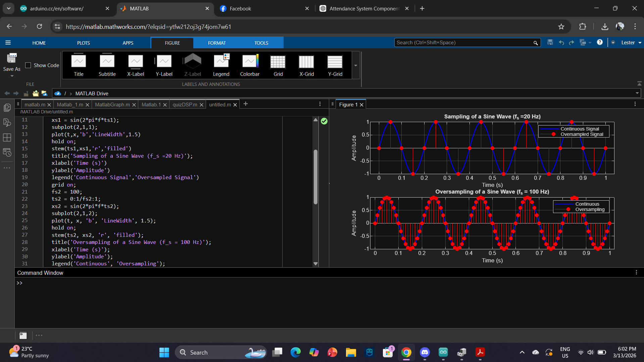Add a new editor tab
The image size is (644, 362).
tap(246, 104)
